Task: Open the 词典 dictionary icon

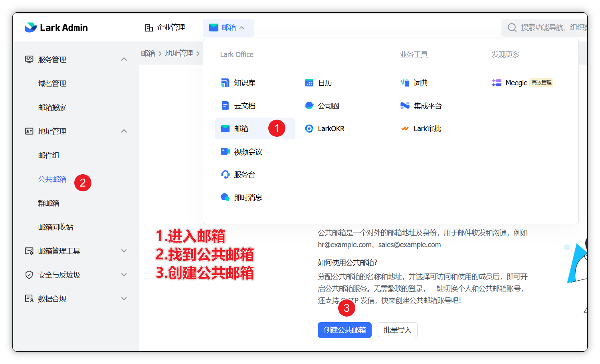Action: 405,83
